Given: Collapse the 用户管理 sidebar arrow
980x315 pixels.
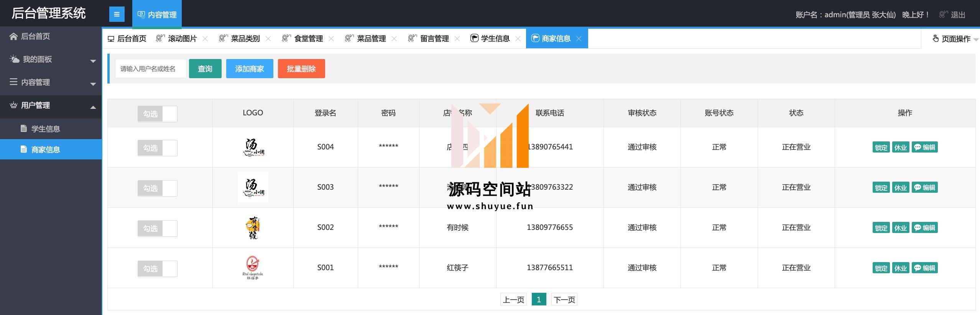Looking at the screenshot, I should [93, 107].
